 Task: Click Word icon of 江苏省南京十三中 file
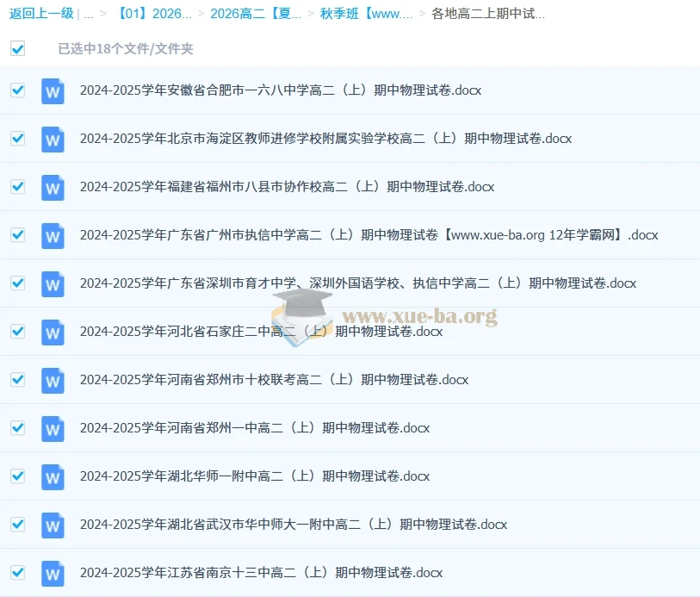[x=53, y=573]
